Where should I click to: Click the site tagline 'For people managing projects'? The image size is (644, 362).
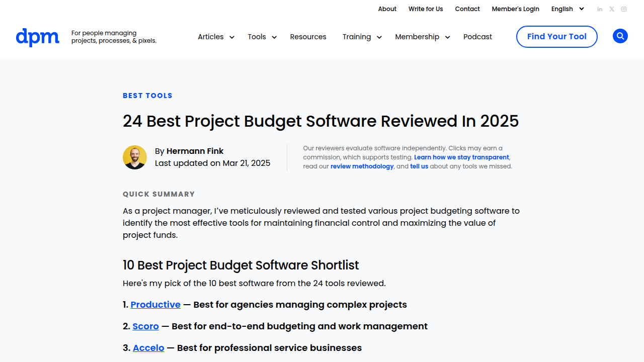coord(114,37)
